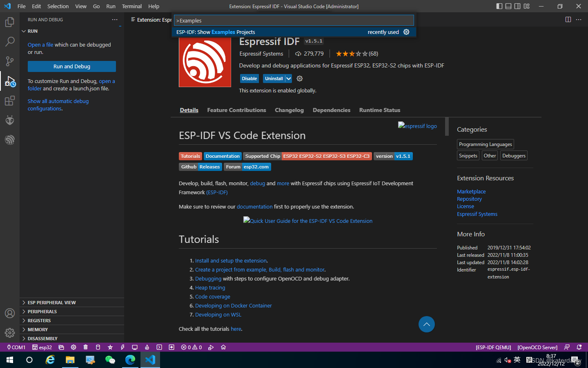The image size is (588, 368).
Task: Expand ESP PERIPHERAL VIEW section
Action: pos(72,303)
